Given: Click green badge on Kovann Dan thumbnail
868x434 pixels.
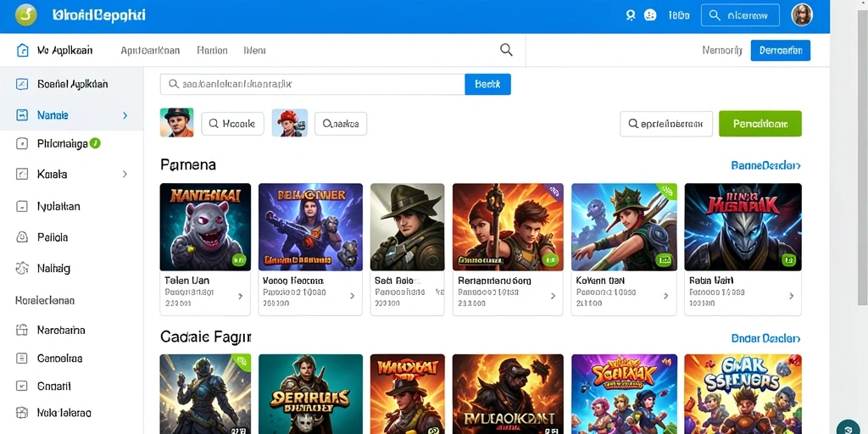Looking at the screenshot, I should (x=664, y=259).
